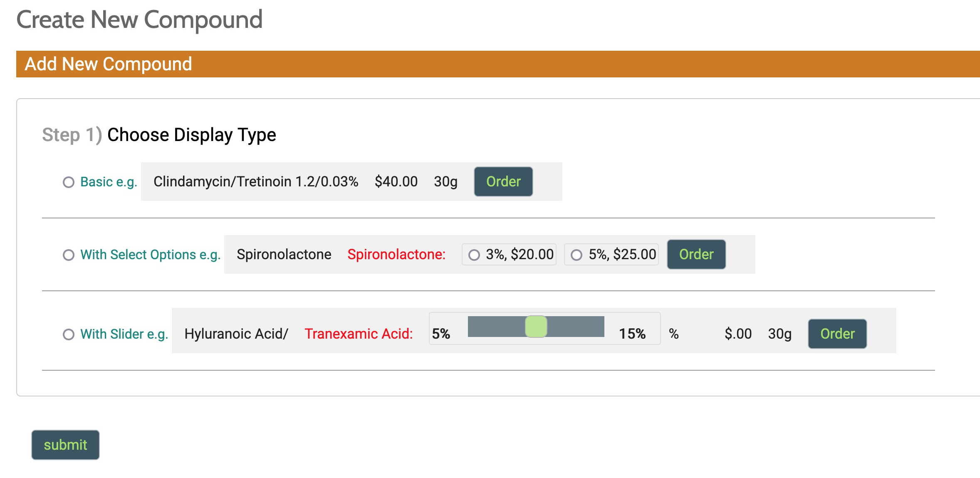Click the With Slider e.g. label
980x478 pixels.
(x=124, y=334)
